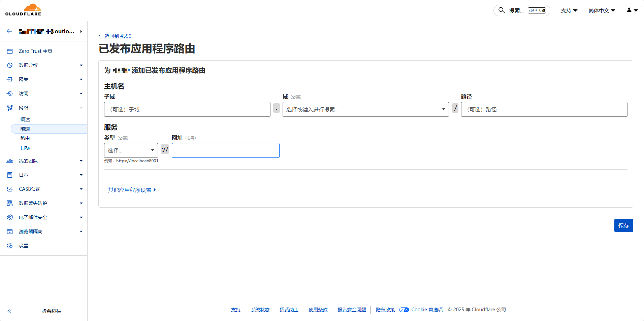644x321 pixels.
Task: Click the 电子邮件安全 icon in sidebar
Action: click(10, 217)
